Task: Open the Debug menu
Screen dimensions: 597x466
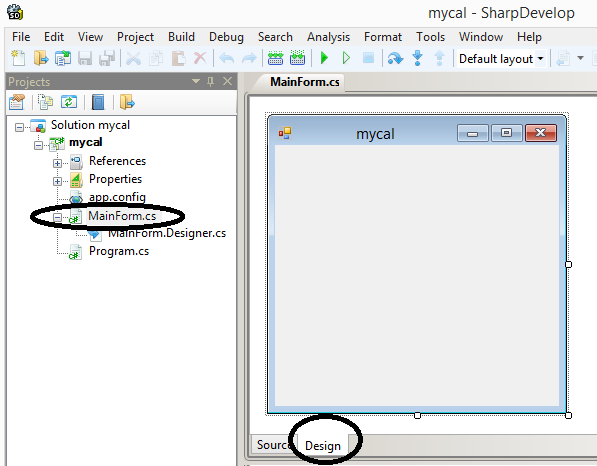Action: 226,37
